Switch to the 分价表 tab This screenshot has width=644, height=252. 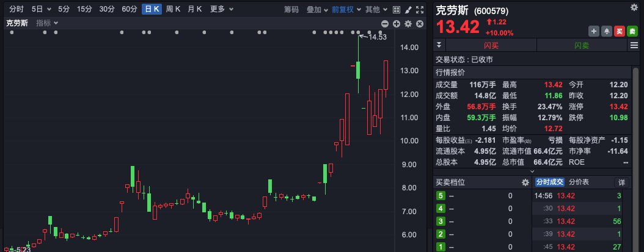click(579, 182)
